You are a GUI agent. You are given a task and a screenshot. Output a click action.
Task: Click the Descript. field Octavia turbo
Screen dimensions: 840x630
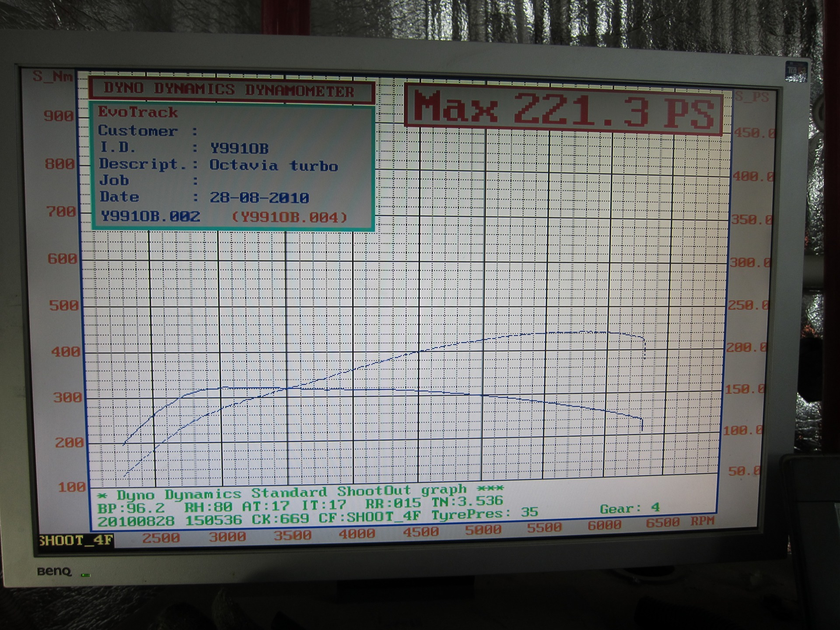click(273, 166)
